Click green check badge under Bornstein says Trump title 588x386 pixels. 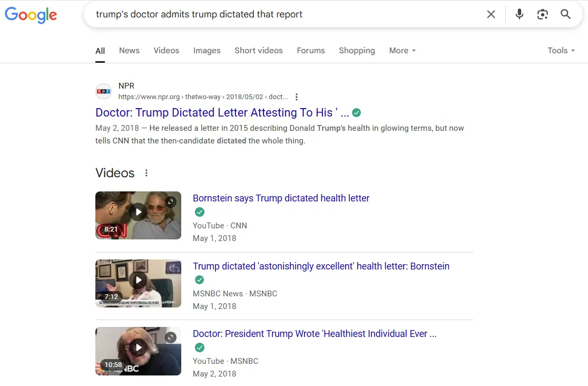click(200, 212)
